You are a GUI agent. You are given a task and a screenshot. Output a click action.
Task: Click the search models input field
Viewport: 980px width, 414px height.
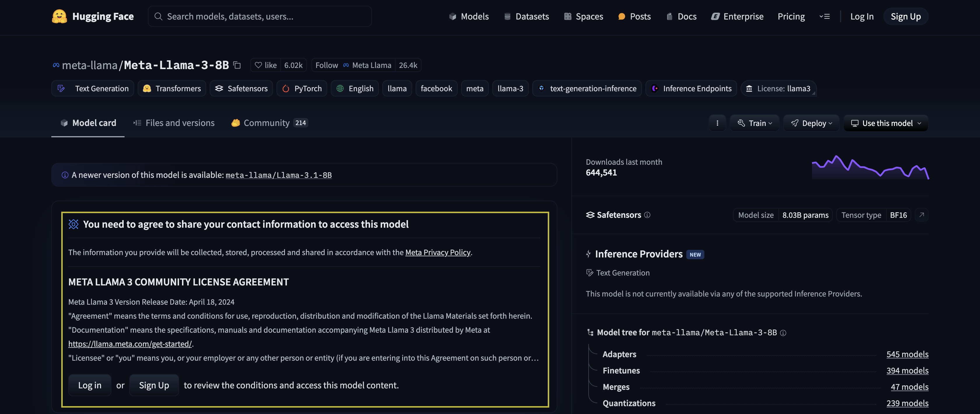260,16
